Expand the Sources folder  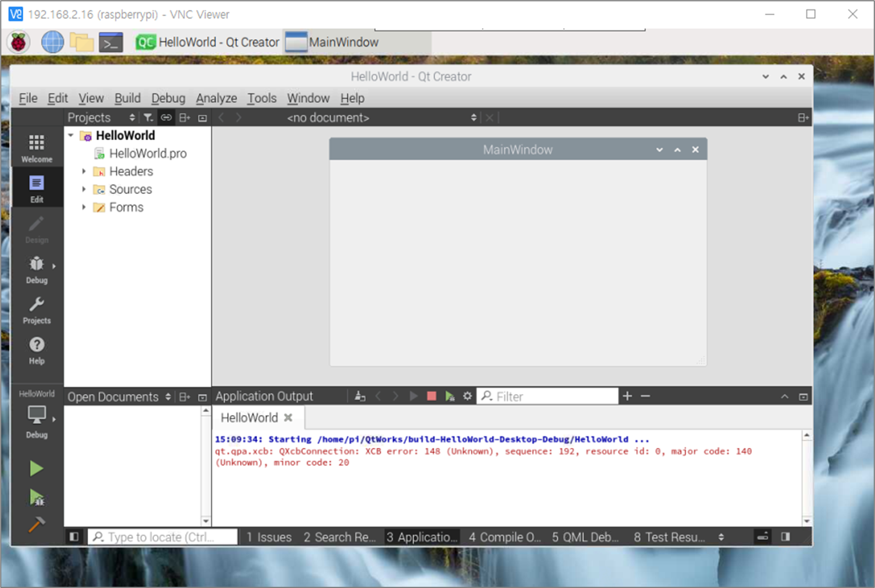tap(84, 189)
